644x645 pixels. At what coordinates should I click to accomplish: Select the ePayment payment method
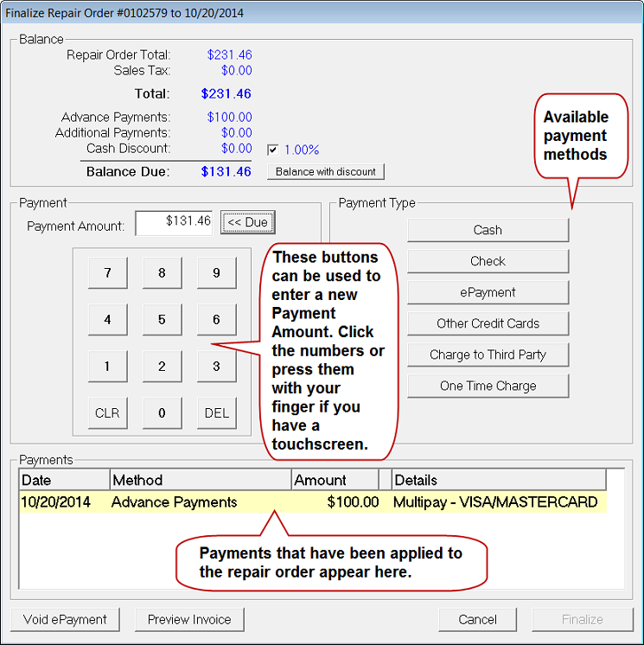click(x=488, y=292)
